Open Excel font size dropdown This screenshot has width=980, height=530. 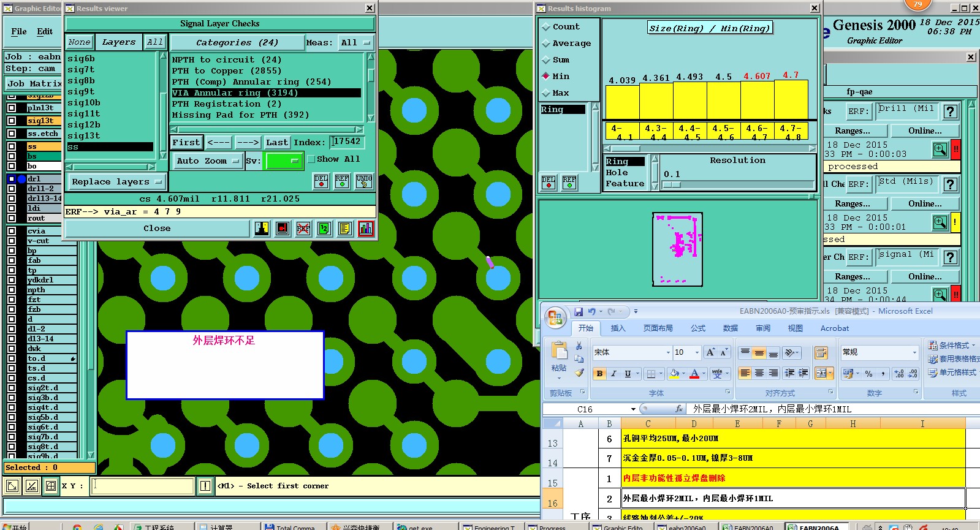pos(697,352)
